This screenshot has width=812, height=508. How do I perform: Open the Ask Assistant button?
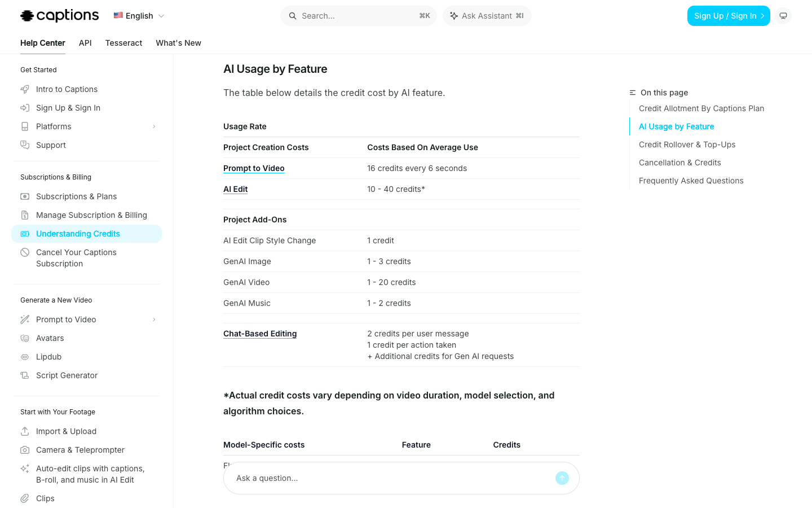tap(487, 16)
